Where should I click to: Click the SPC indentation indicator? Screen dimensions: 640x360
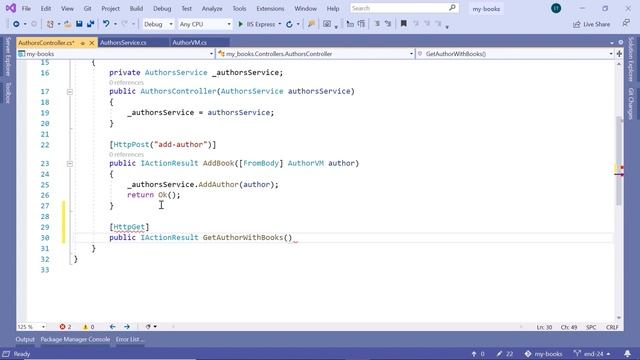click(x=591, y=327)
